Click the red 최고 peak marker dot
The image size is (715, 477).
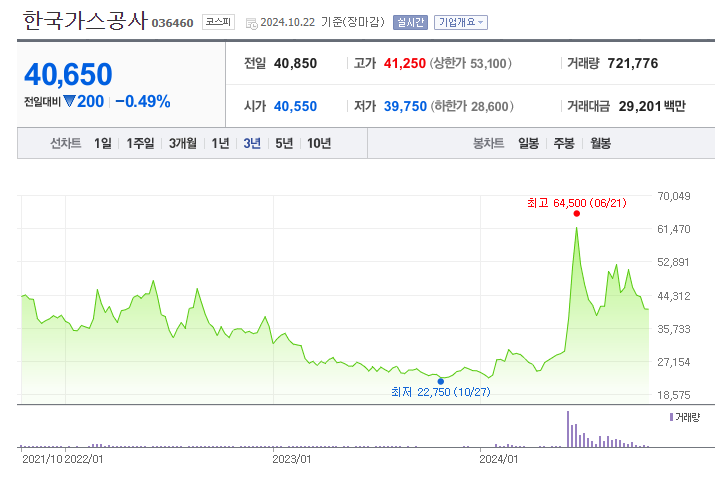577,213
